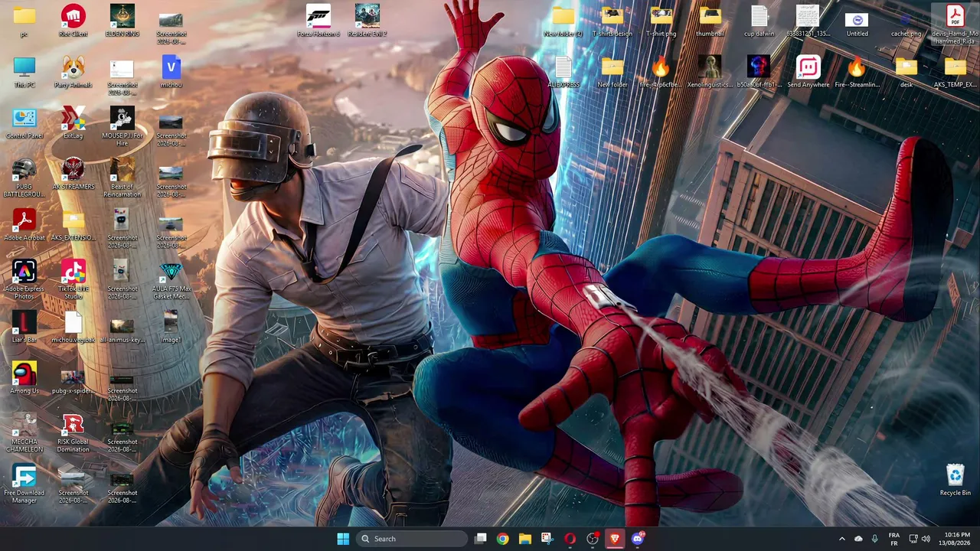Viewport: 980px width, 551px height.
Task: Select the Image1 file
Action: pos(171,328)
